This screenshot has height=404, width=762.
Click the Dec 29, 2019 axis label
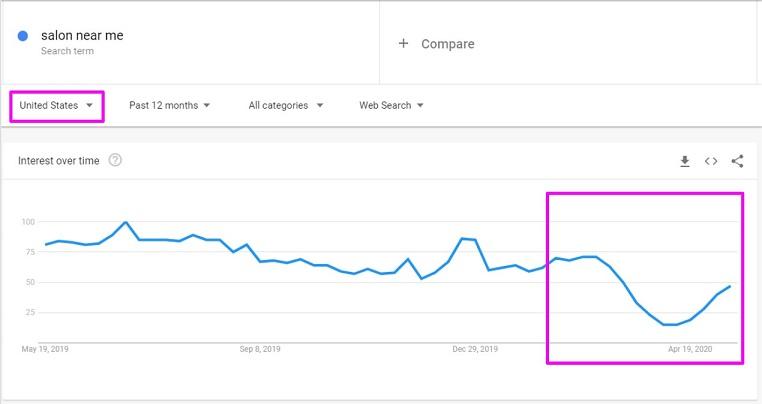(474, 350)
